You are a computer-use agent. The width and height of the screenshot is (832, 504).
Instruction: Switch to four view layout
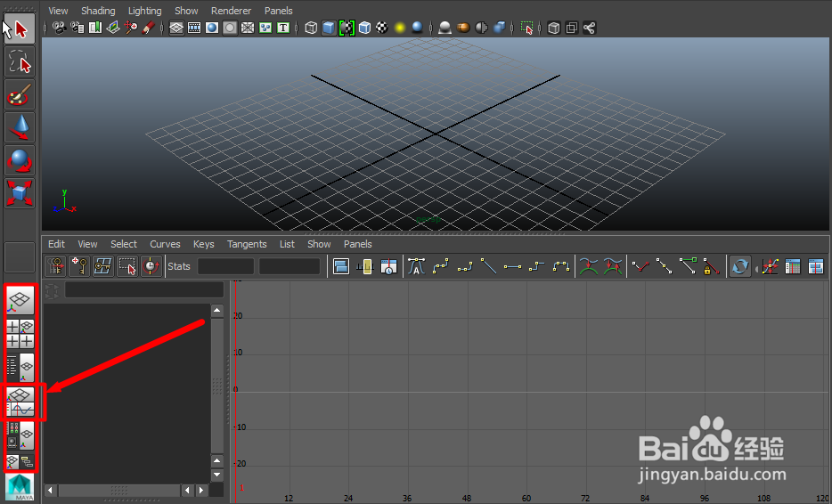[x=20, y=334]
